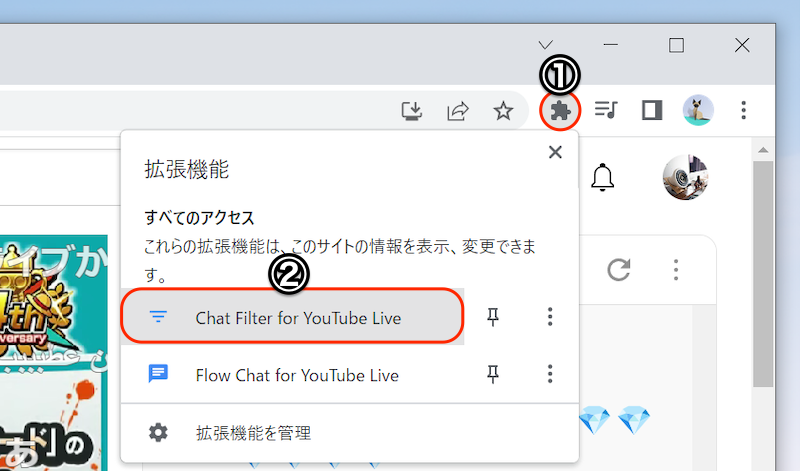Open YouTube notifications bell

coord(603,178)
